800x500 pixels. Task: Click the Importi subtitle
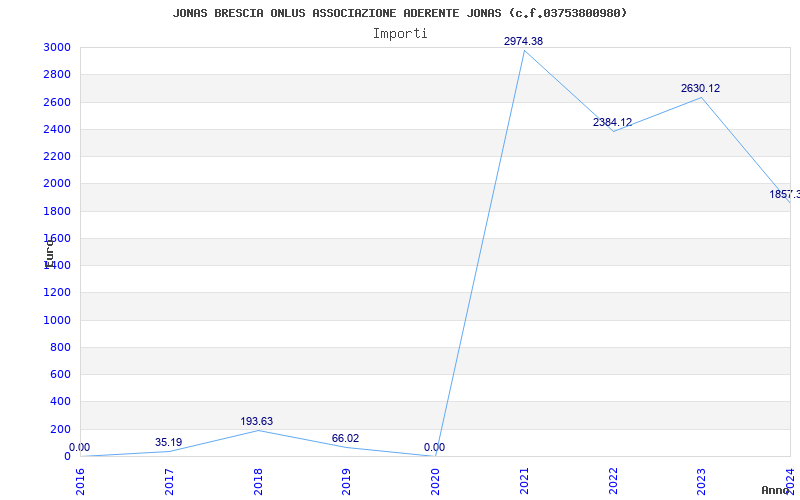click(x=400, y=34)
